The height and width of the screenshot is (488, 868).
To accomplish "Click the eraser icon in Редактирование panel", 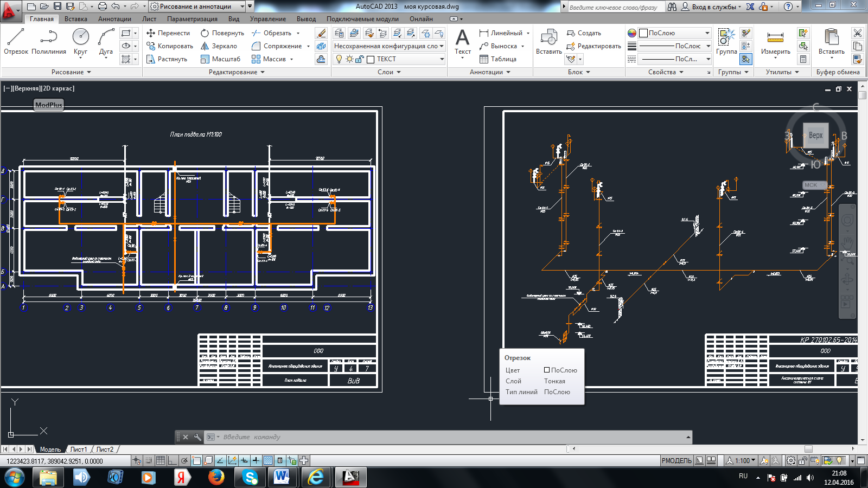I will [x=321, y=33].
